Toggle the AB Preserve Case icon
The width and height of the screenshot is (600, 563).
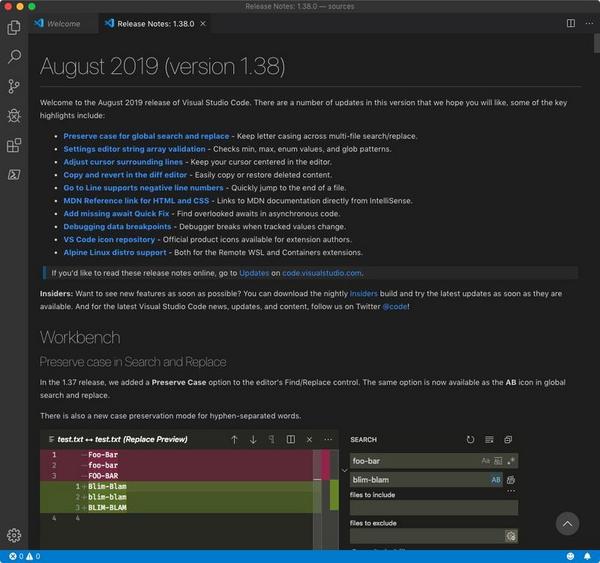(496, 480)
